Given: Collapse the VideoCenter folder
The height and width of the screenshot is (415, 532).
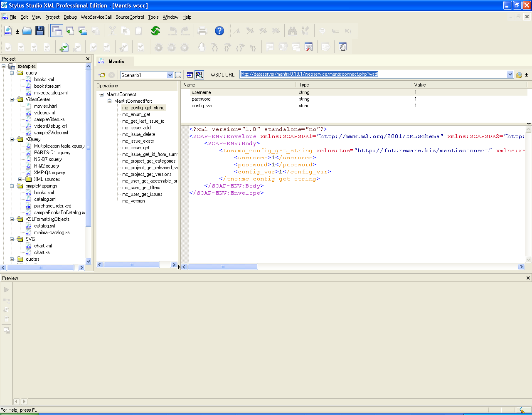Looking at the screenshot, I should pos(12,99).
